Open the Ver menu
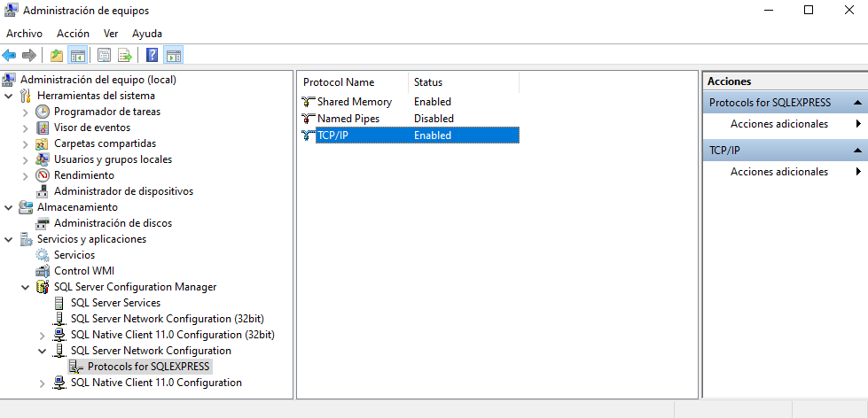 click(x=111, y=34)
